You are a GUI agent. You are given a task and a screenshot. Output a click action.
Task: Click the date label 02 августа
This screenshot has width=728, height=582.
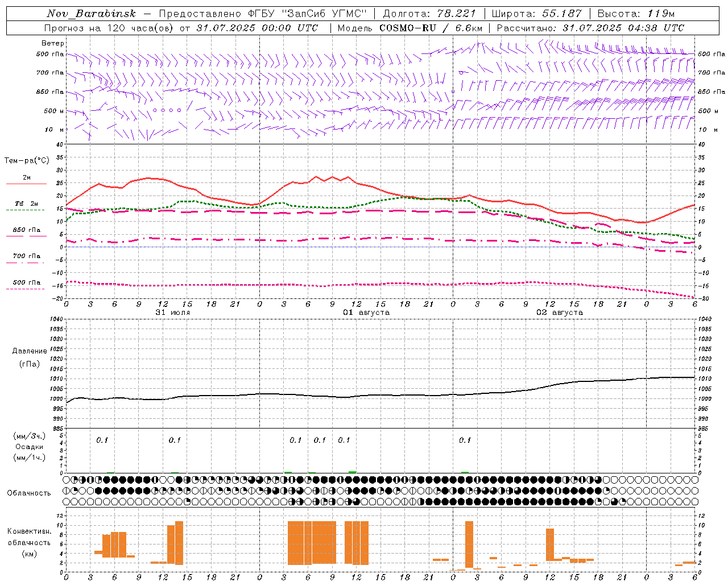click(559, 313)
